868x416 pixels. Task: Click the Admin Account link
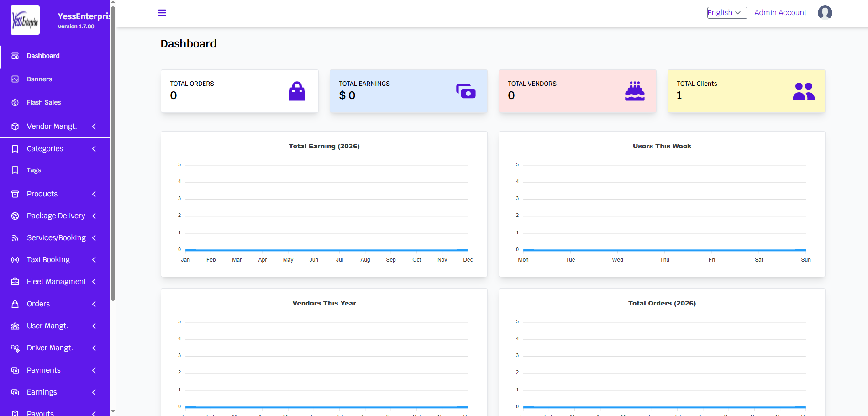(x=780, y=13)
